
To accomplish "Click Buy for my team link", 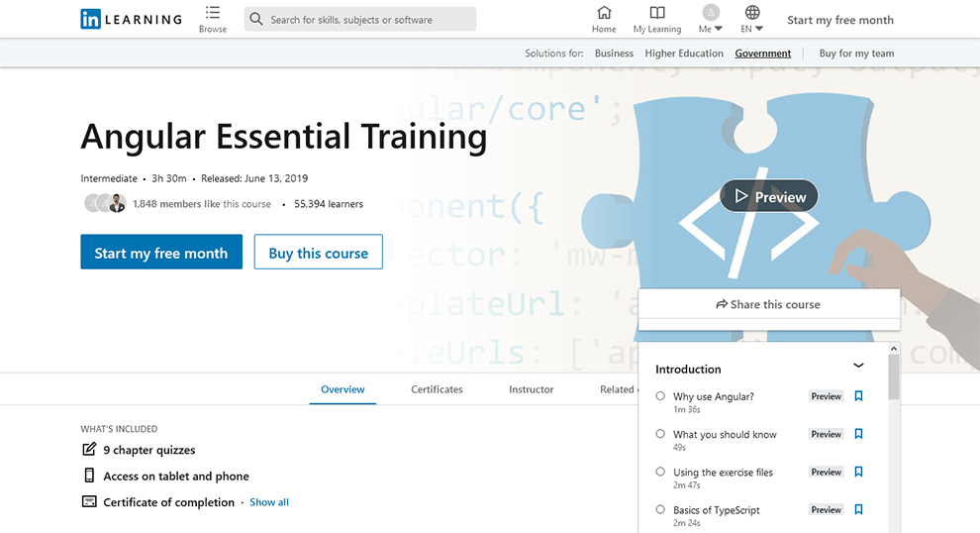I will click(x=856, y=53).
